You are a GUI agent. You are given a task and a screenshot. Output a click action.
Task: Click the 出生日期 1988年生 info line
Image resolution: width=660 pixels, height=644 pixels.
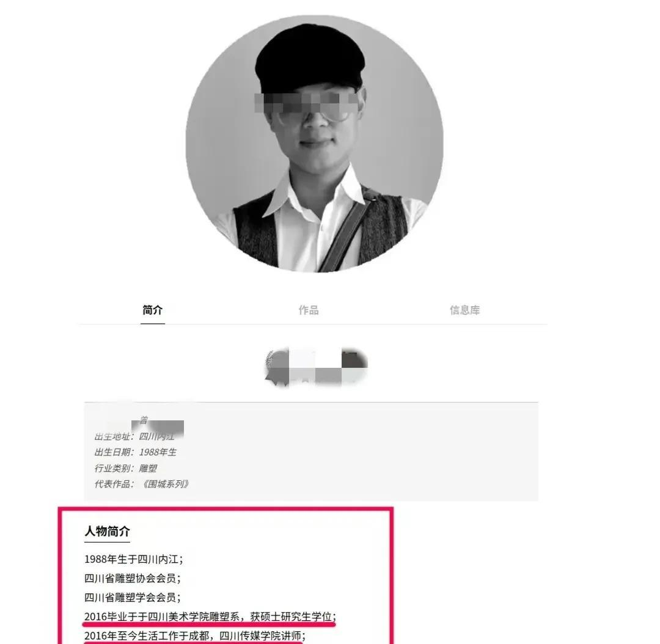point(135,453)
